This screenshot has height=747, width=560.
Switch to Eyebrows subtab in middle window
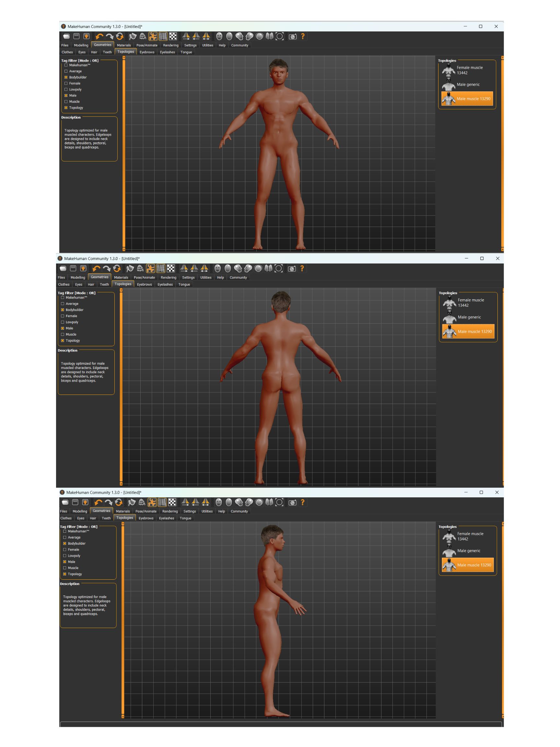click(144, 284)
